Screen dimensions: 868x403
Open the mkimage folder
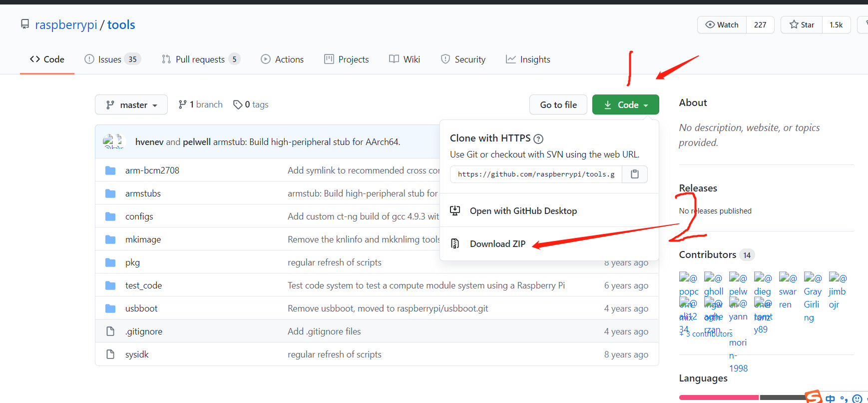pos(143,239)
